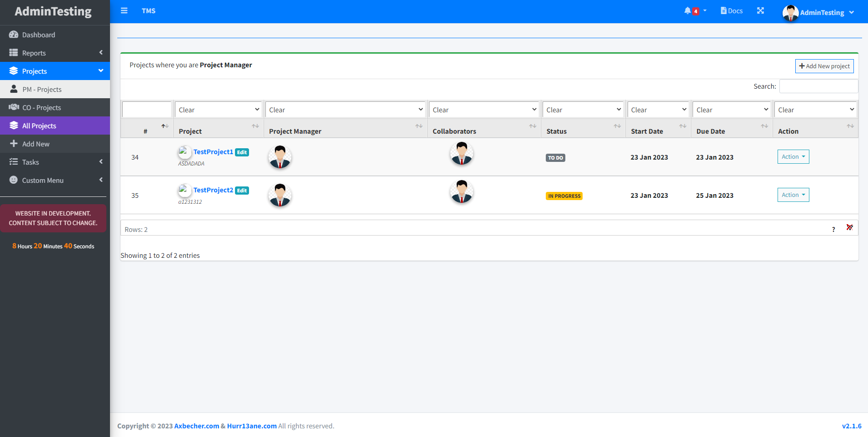Toggle the hamburger sidebar menu
Screen dimensions: 868x437
[124, 11]
